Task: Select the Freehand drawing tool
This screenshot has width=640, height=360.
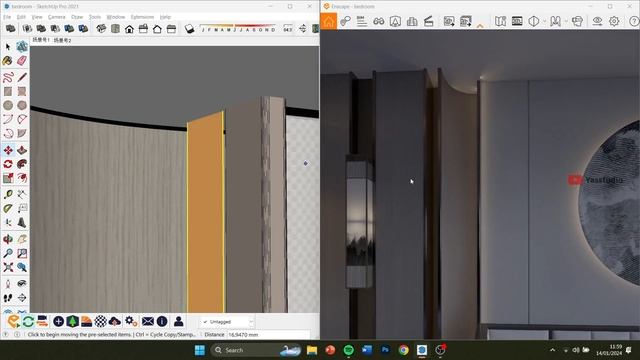Action: tap(8, 77)
